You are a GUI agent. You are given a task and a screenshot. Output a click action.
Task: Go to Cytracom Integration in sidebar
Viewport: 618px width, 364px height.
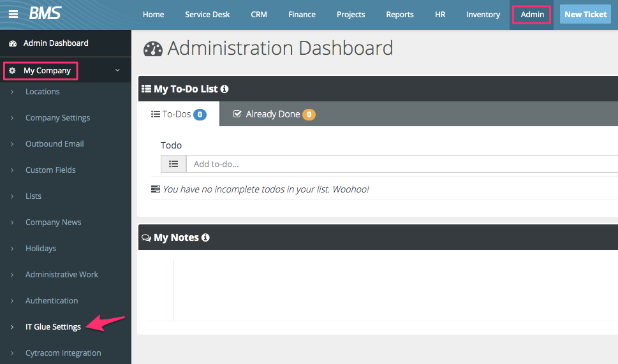63,353
